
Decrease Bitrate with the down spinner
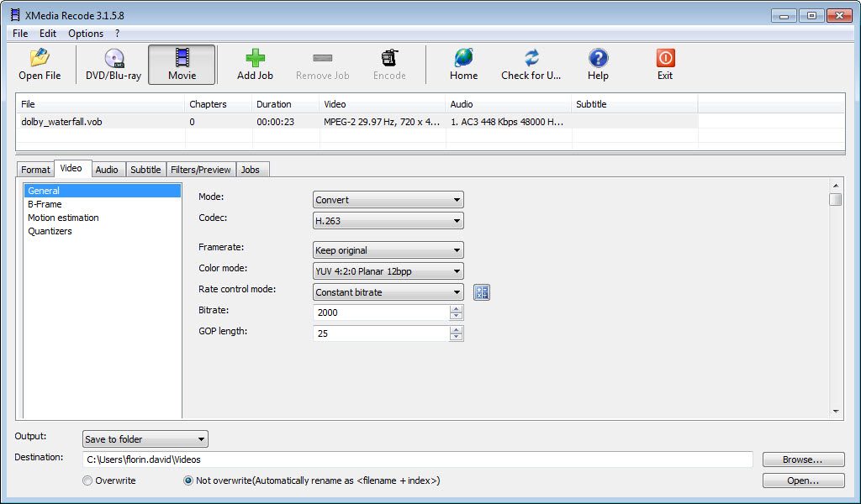click(x=456, y=317)
